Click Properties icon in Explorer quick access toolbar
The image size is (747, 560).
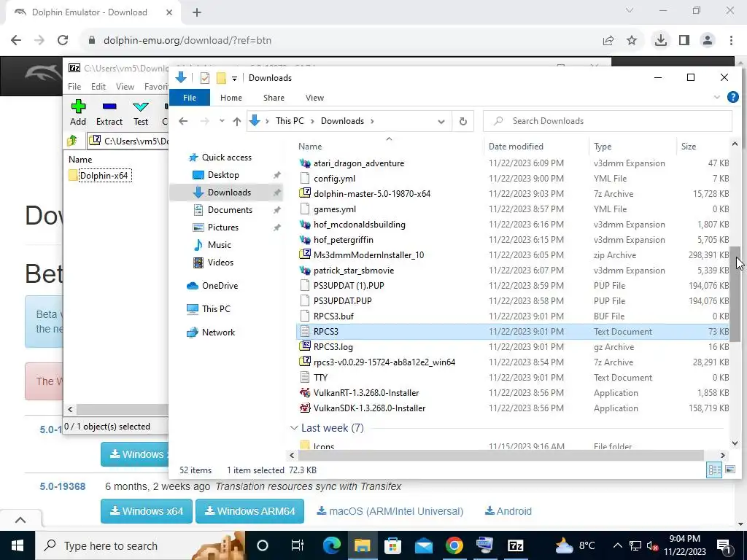point(205,77)
